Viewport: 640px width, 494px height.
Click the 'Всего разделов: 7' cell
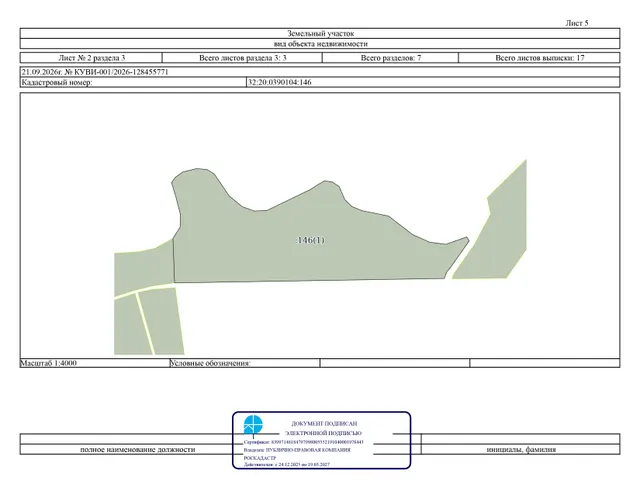point(391,58)
